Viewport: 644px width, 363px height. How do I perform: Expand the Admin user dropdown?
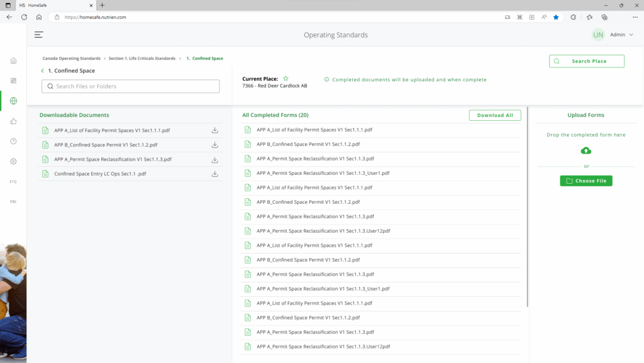tap(631, 35)
